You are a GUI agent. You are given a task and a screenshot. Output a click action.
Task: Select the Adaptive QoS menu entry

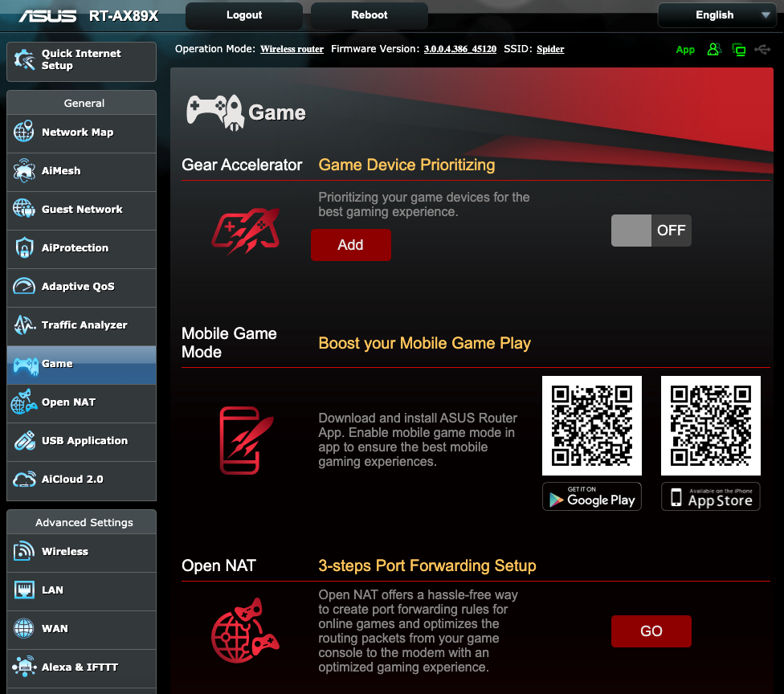pos(81,288)
